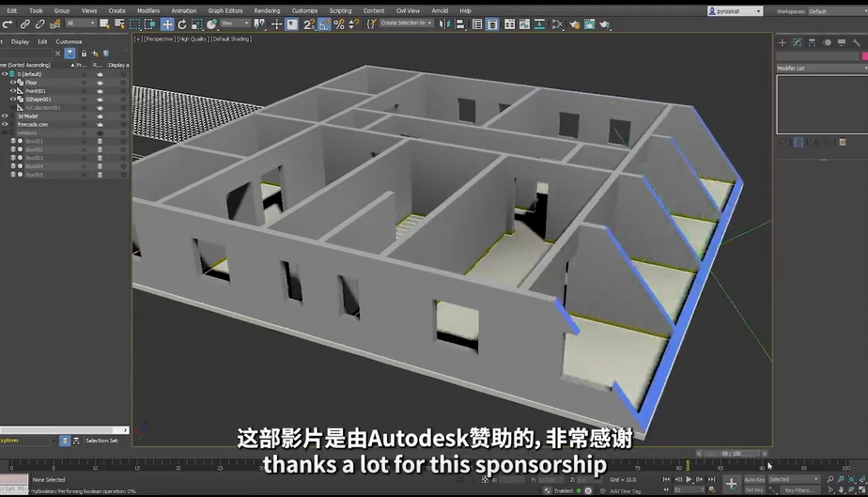Switch to the Hierarchy command panel tab
Viewport: 868px width, 497px height.
[812, 42]
